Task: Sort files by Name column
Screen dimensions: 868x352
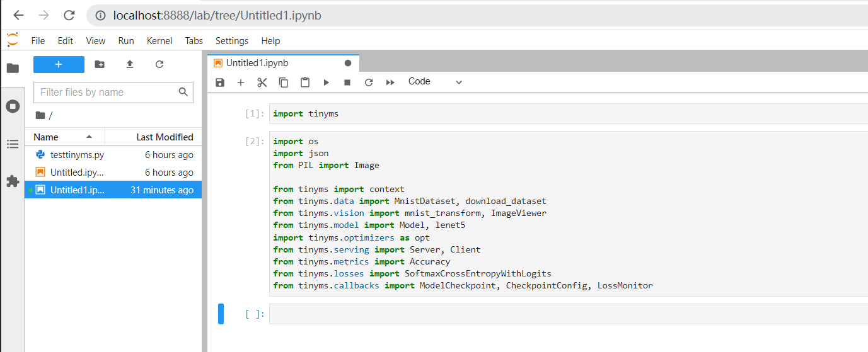Action: point(46,137)
